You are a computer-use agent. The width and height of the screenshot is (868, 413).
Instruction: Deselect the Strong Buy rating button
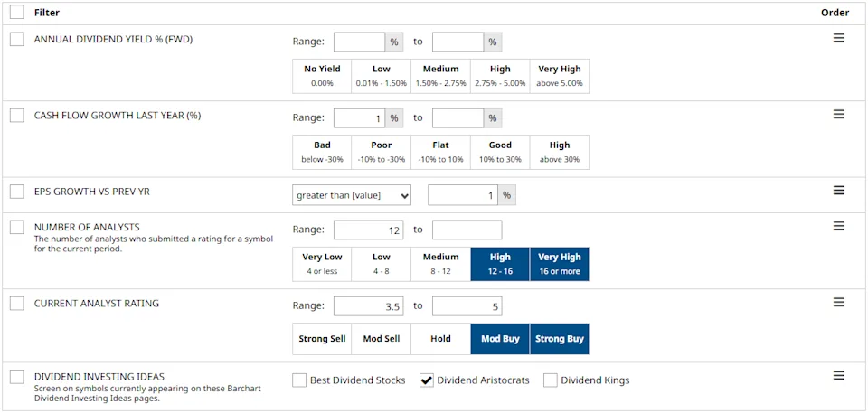pyautogui.click(x=559, y=339)
